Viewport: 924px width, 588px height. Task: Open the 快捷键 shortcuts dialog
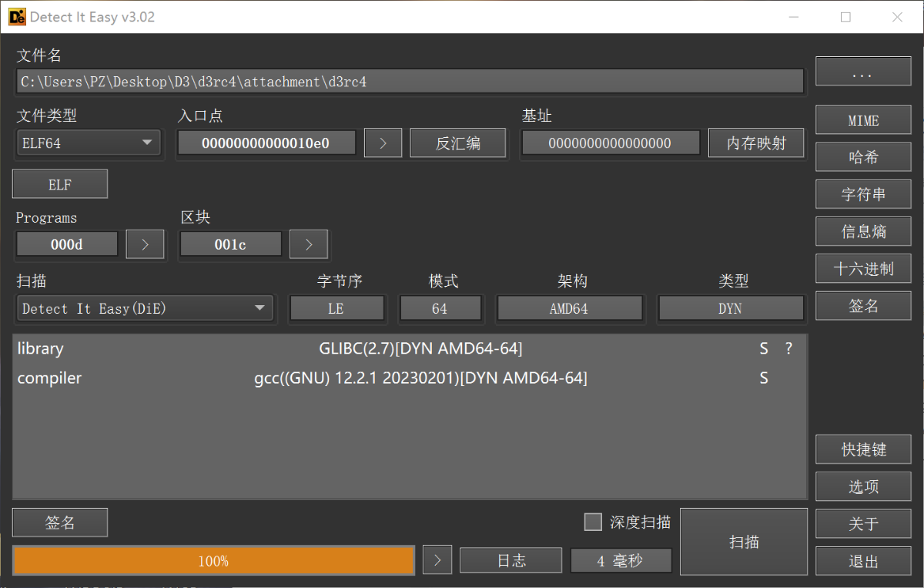[863, 449]
